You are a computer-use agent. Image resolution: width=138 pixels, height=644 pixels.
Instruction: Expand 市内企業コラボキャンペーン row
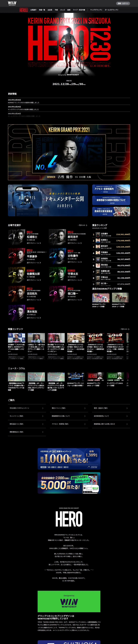(x=27, y=408)
